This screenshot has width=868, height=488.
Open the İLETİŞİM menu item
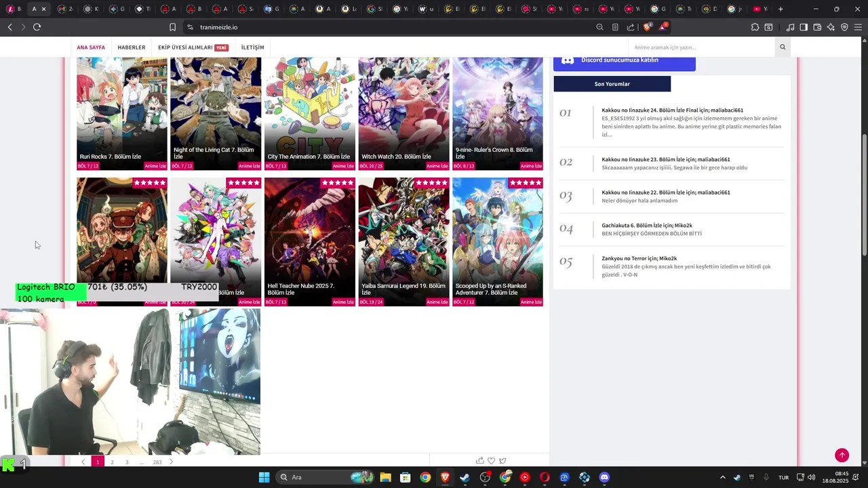[x=252, y=47]
